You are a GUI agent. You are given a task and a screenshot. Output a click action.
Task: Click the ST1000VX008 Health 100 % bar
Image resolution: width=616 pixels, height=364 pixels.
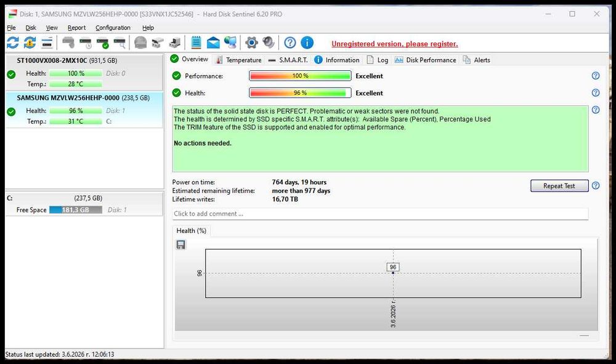coord(75,73)
